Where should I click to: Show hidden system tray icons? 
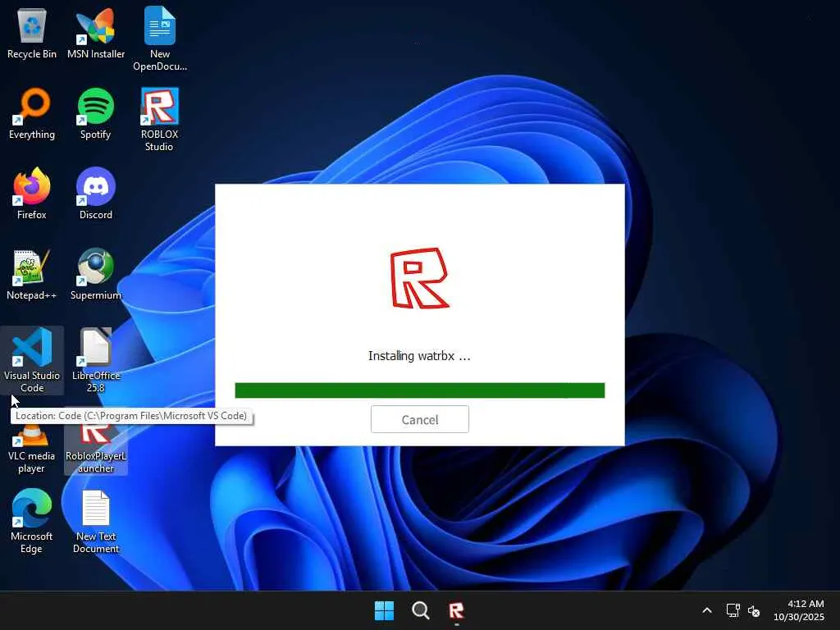[x=707, y=610]
